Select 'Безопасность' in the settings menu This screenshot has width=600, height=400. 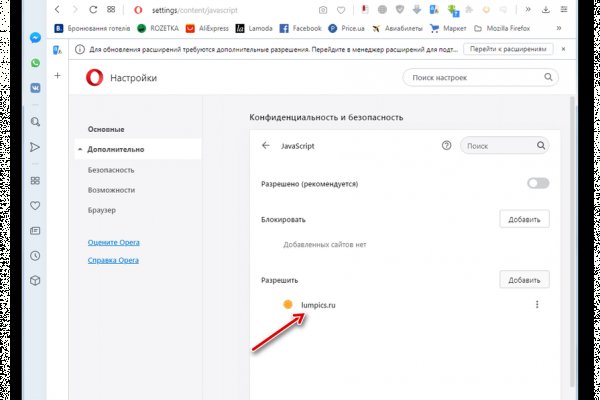[x=110, y=170]
